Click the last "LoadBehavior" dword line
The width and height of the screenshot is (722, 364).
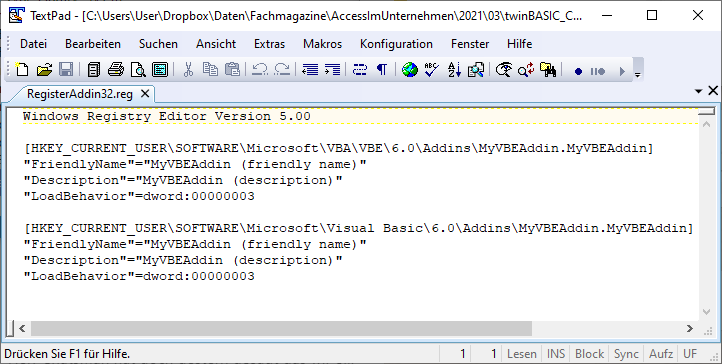[139, 276]
